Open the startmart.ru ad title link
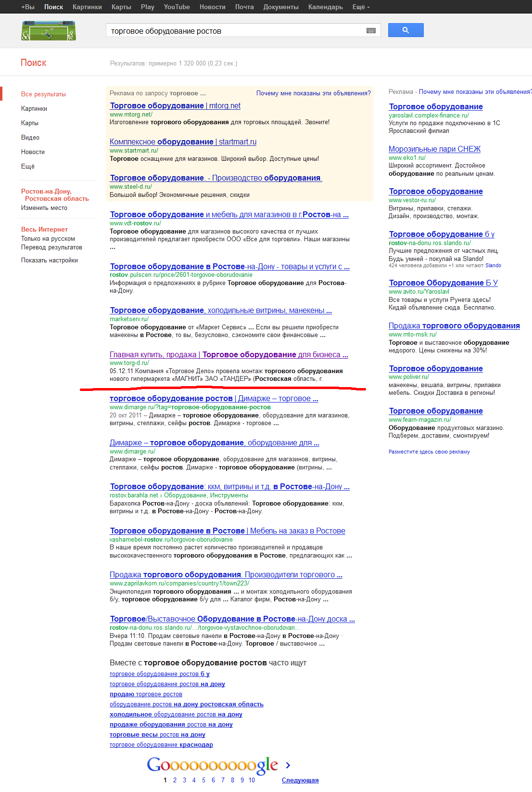This screenshot has width=532, height=792. click(x=183, y=142)
